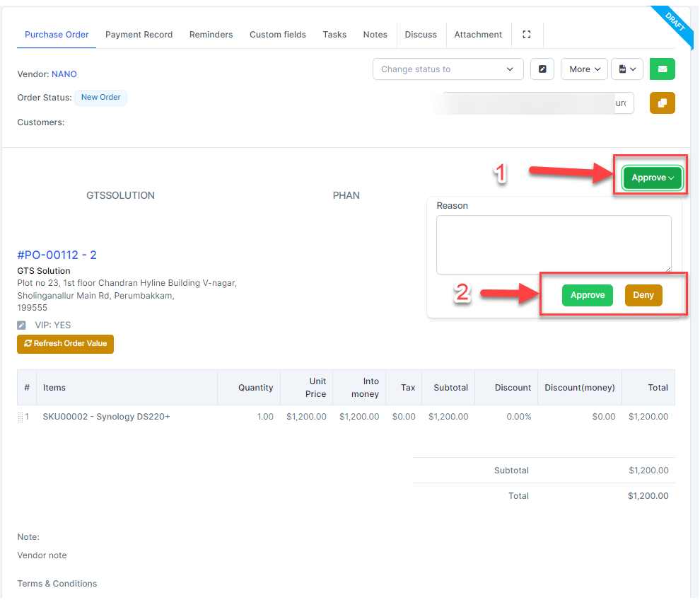Open the Change status to dropdown
The height and width of the screenshot is (600, 700).
(448, 69)
